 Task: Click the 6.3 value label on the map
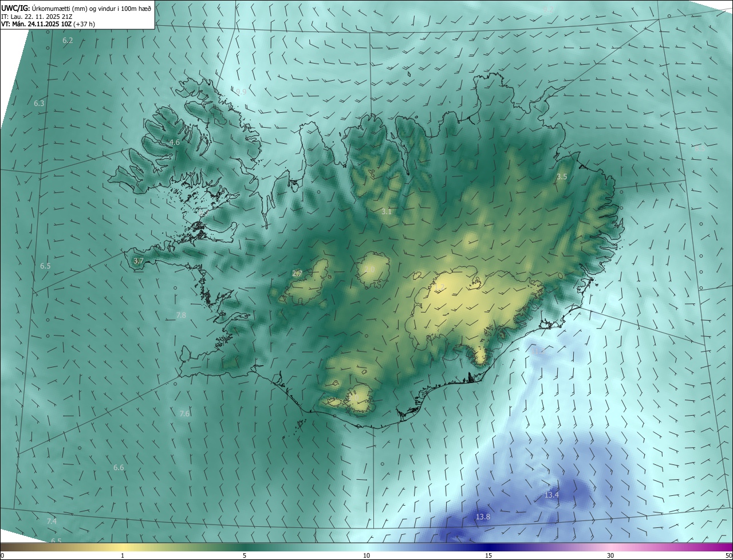39,104
